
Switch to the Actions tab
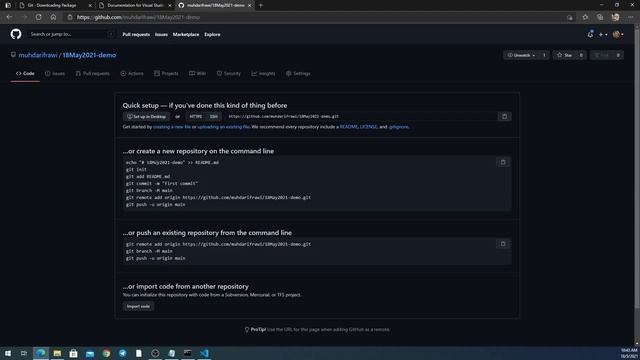[x=132, y=73]
